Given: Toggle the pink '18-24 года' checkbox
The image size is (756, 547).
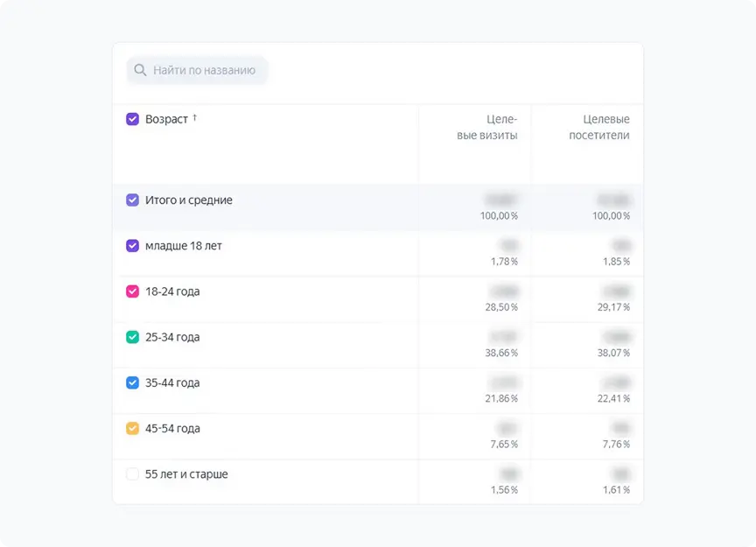Looking at the screenshot, I should [x=132, y=291].
